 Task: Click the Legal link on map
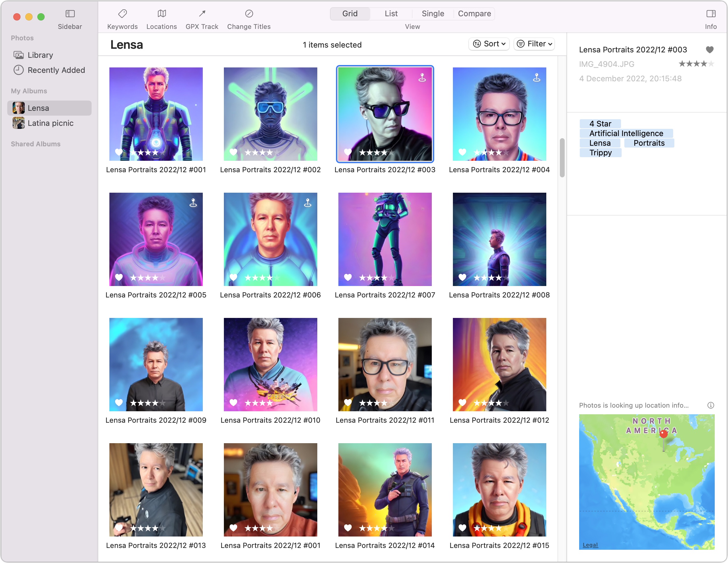(590, 545)
